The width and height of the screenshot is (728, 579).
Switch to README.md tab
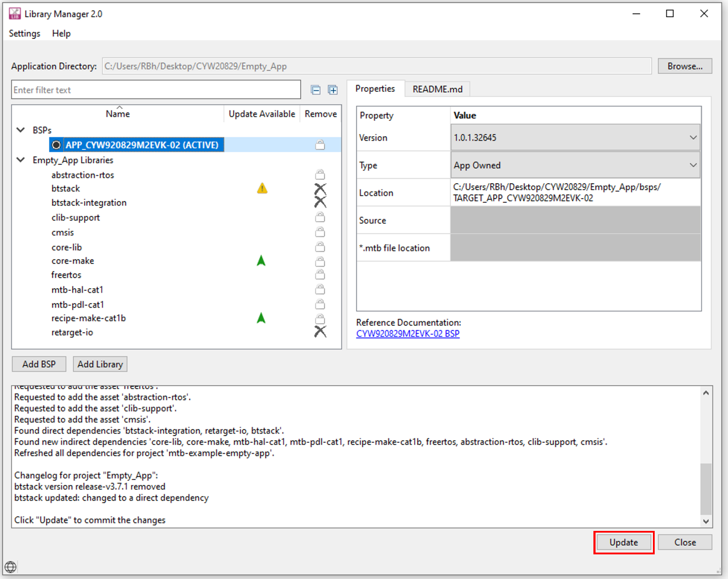pos(438,89)
